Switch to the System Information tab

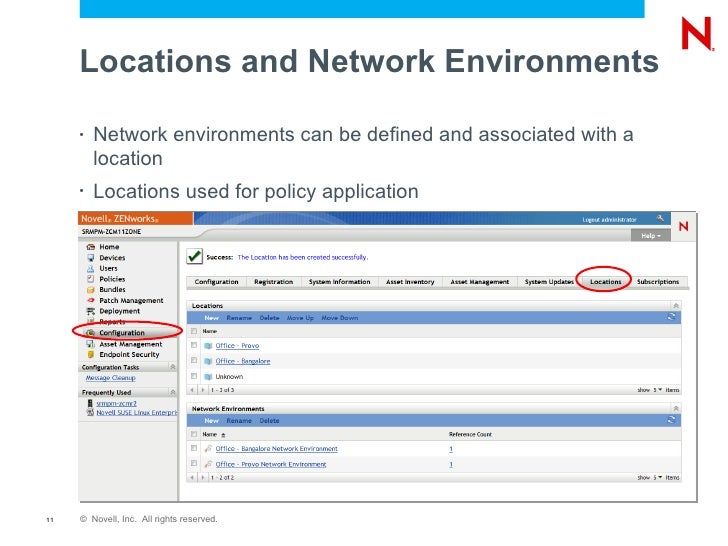(x=339, y=282)
